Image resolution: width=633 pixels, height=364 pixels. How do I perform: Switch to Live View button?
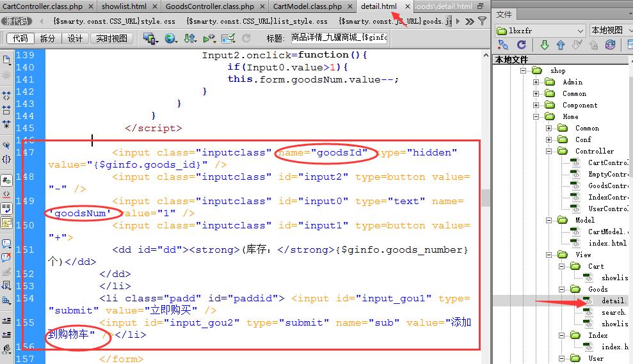click(111, 38)
